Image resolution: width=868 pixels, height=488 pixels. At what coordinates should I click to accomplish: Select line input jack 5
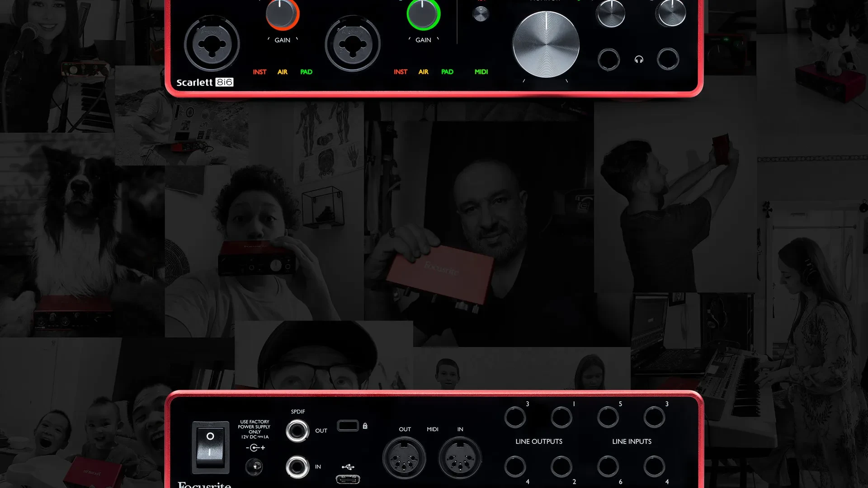(608, 417)
